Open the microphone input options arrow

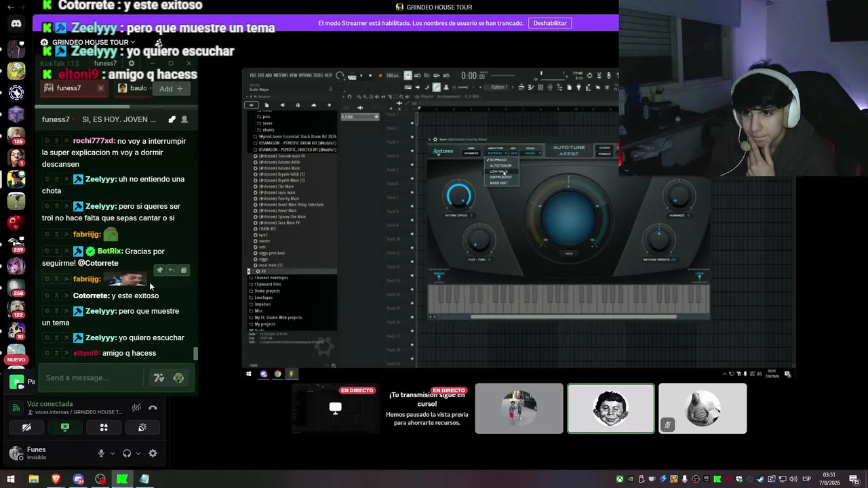point(111,453)
